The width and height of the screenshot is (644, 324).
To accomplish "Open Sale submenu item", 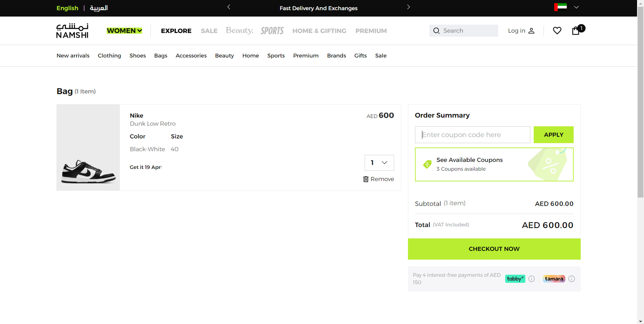I will pos(381,56).
